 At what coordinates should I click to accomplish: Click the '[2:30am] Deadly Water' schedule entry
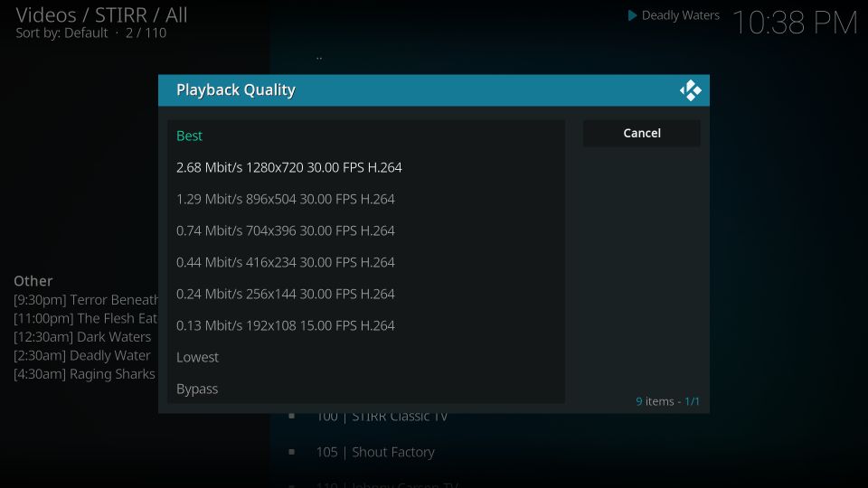click(82, 355)
